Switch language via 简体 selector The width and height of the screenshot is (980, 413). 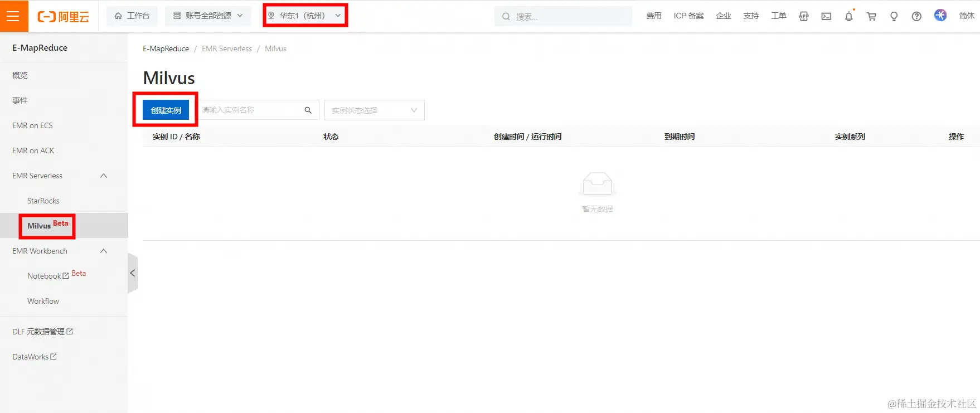(967, 16)
